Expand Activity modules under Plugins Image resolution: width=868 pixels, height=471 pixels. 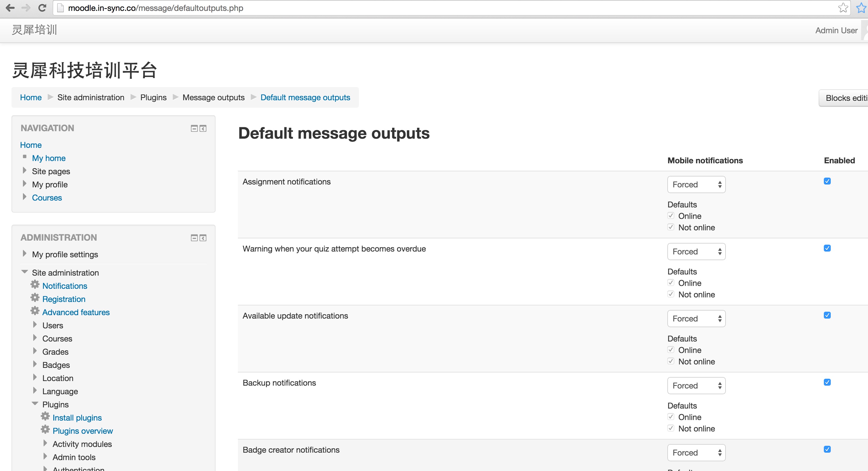pos(45,443)
